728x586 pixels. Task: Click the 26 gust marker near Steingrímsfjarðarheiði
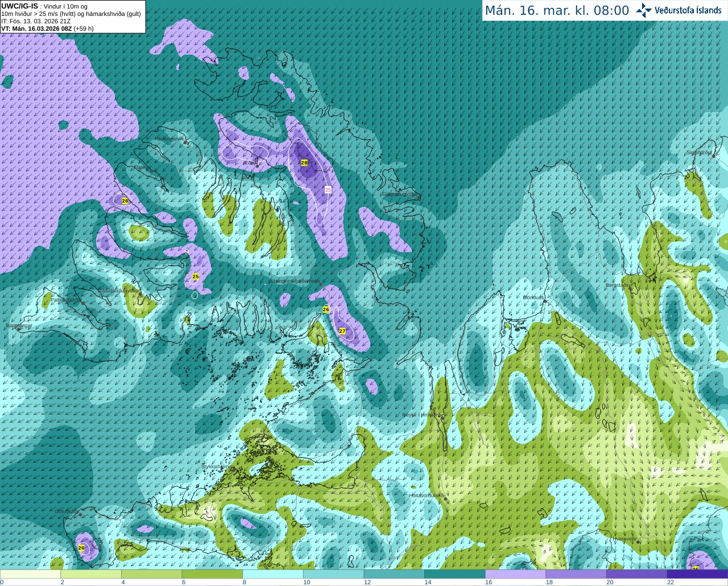click(x=326, y=309)
